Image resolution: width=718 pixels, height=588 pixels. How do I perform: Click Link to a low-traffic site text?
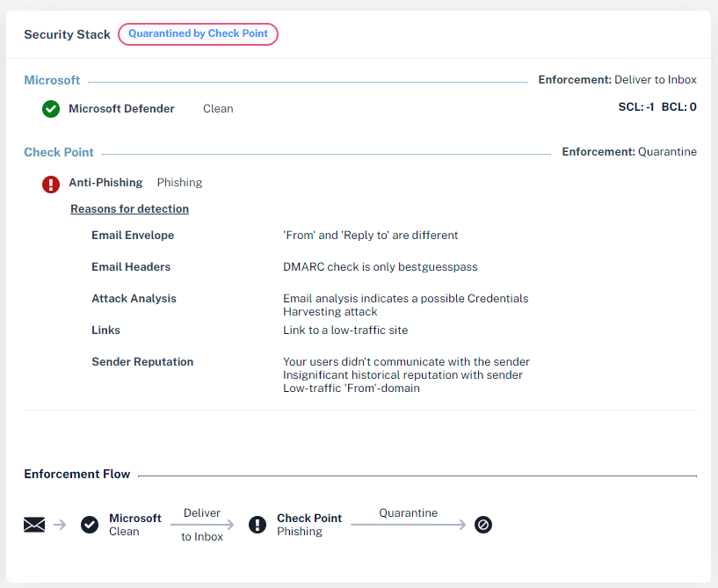pos(345,330)
